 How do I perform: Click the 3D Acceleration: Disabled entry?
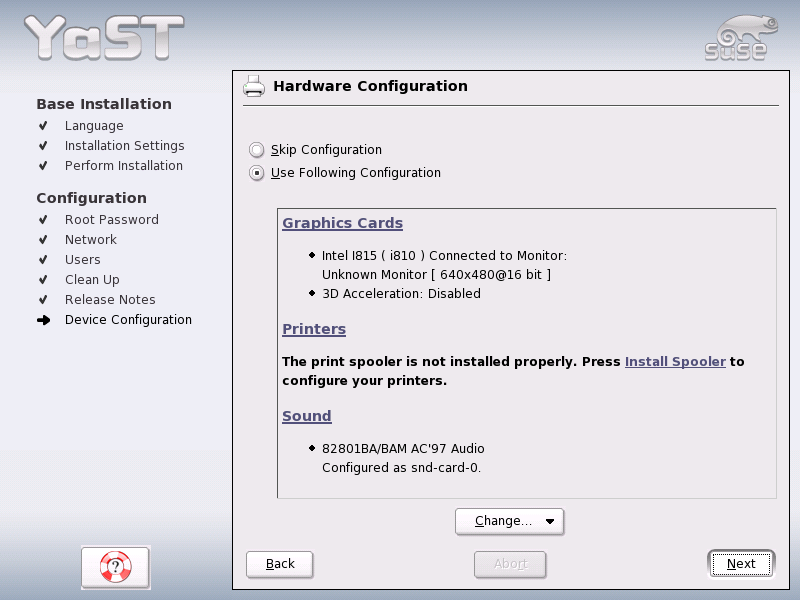coord(402,293)
